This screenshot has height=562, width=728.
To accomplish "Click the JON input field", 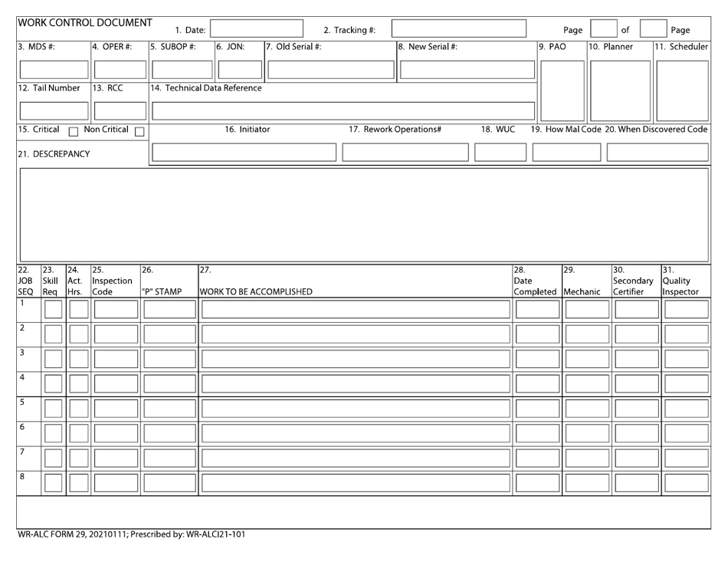I will [x=238, y=69].
